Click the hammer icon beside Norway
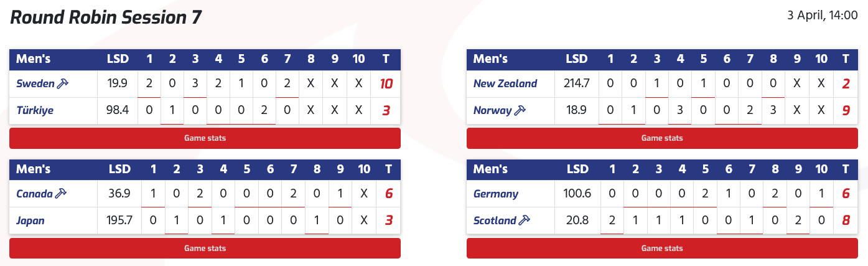The image size is (868, 266). [520, 111]
